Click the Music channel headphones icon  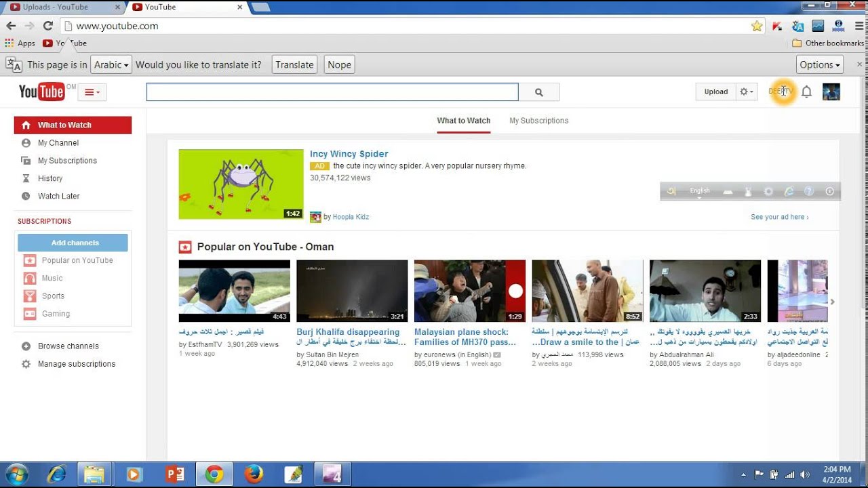30,278
